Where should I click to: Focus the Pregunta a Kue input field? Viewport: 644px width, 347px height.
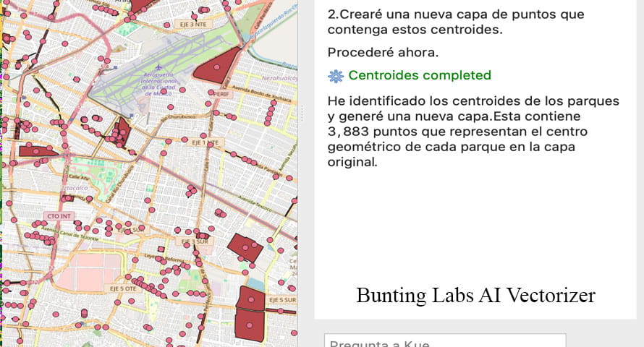tap(445, 340)
